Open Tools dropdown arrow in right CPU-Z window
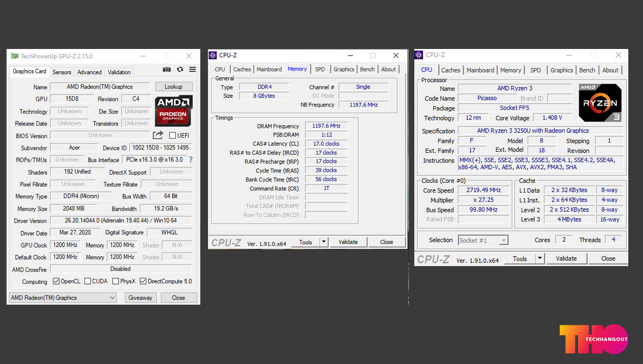643x364 pixels. point(540,258)
